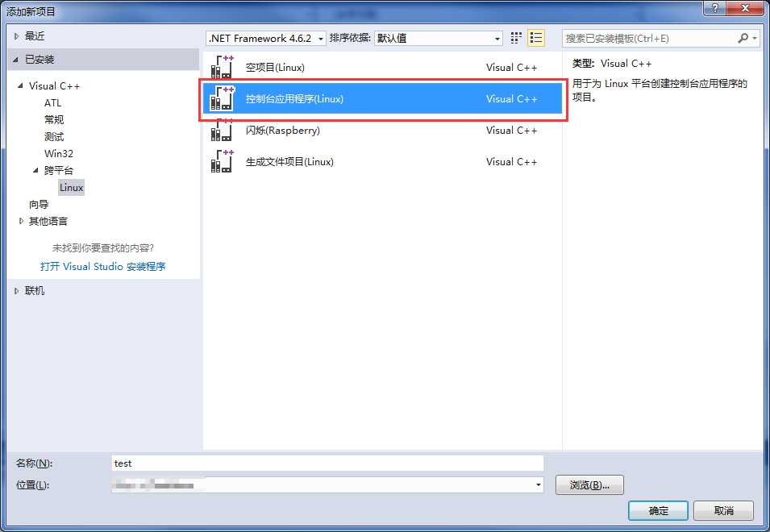Open the .NET Framework 4.6.2 version dropdown
This screenshot has height=532, width=770.
[x=266, y=38]
